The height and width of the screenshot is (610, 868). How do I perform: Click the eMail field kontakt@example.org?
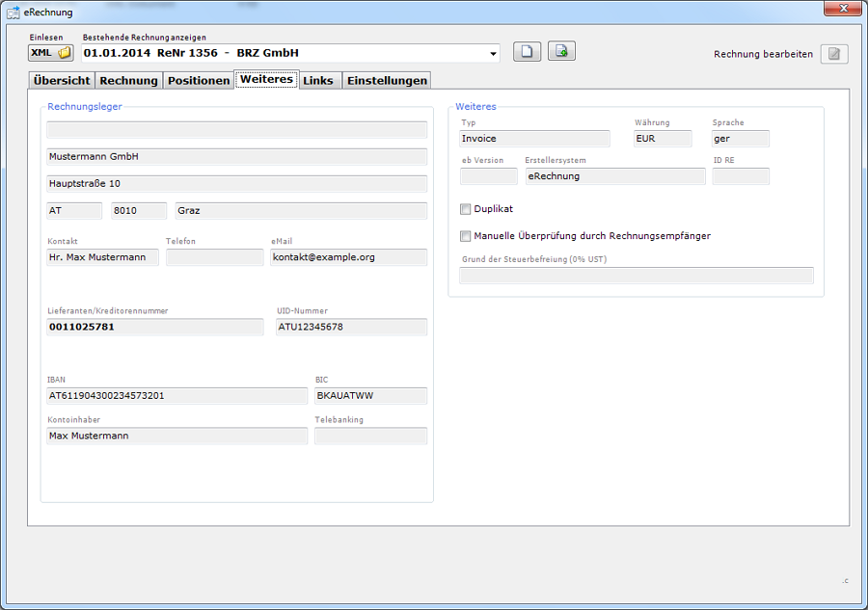349,257
